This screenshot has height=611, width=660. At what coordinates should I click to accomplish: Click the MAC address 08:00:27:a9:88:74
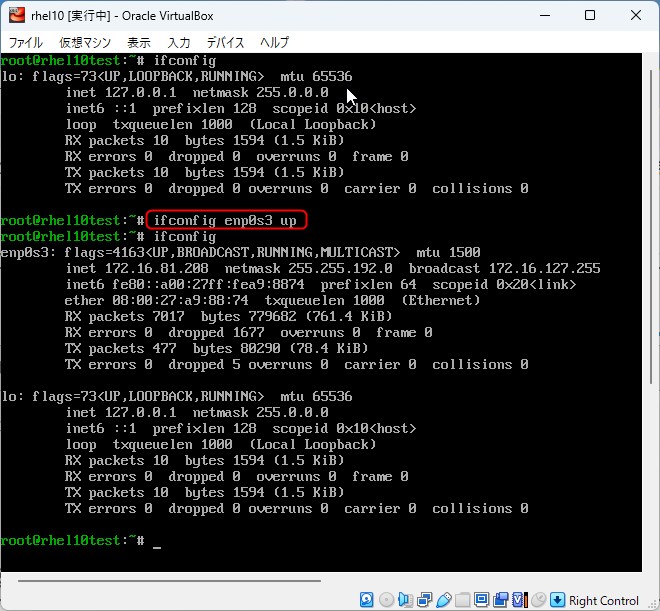180,300
